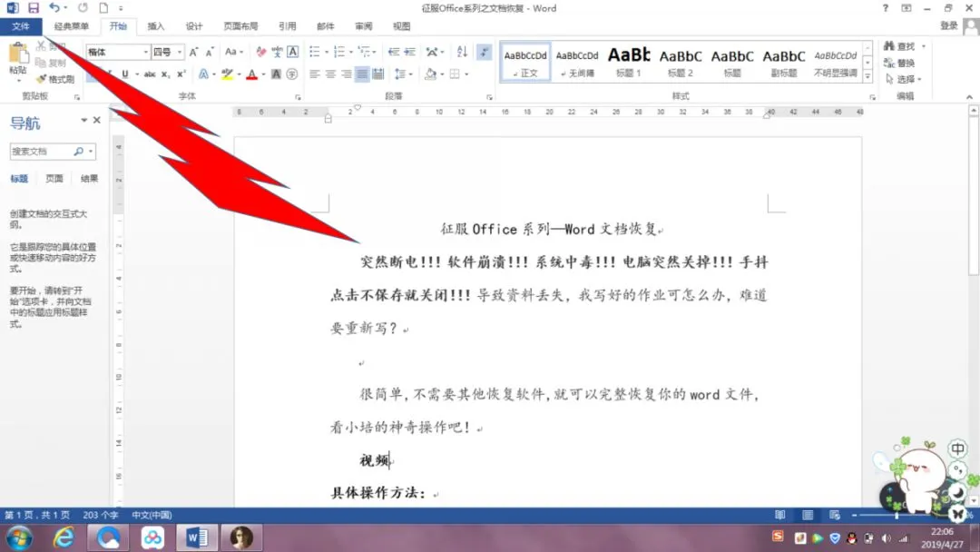Click the red font color A button
Viewport: 980px width, 552px height.
[252, 74]
